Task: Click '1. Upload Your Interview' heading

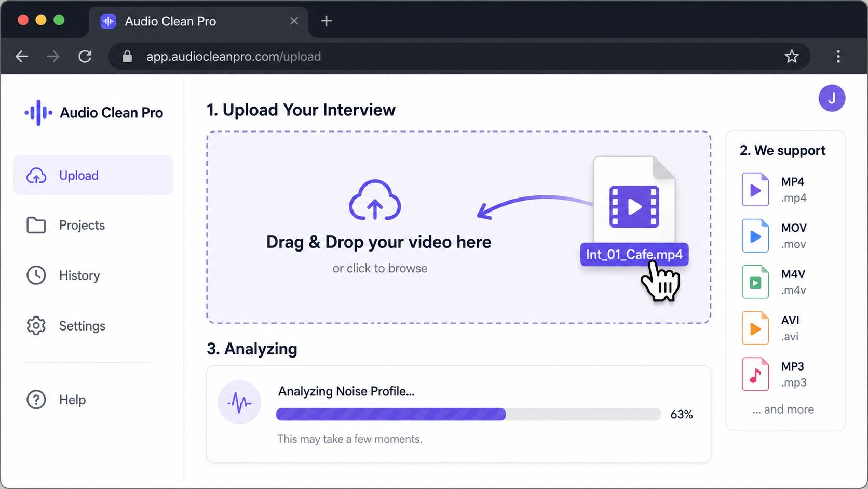Action: (301, 110)
